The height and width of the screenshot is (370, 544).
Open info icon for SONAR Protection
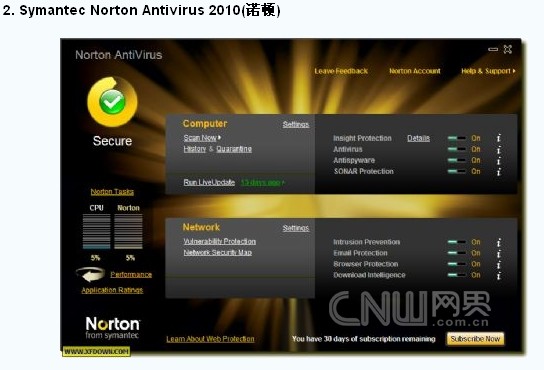pos(499,171)
